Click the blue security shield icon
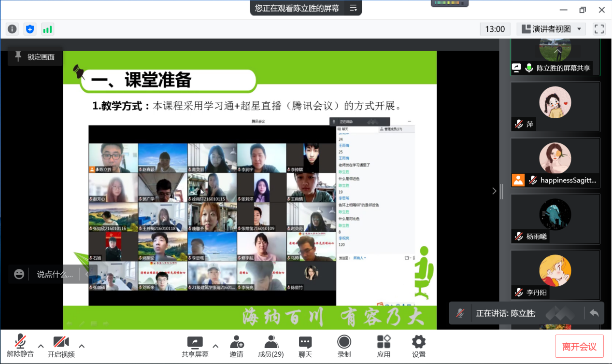The width and height of the screenshot is (612, 364). pos(30,29)
